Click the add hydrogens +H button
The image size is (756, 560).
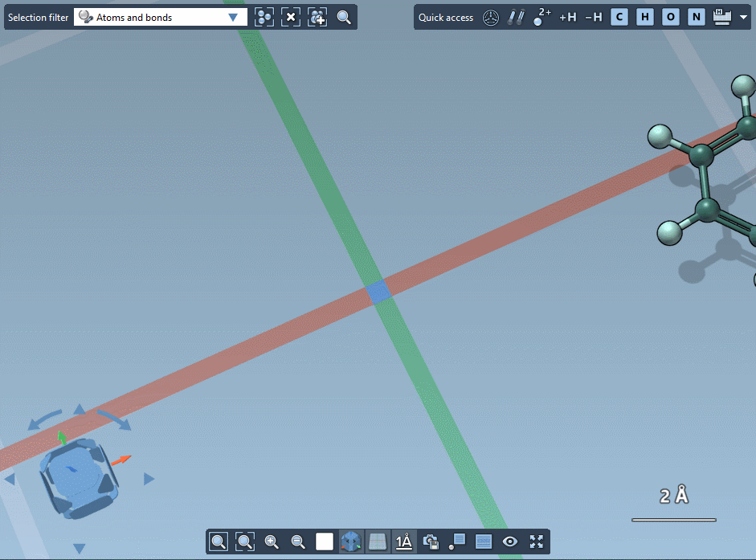coord(568,17)
